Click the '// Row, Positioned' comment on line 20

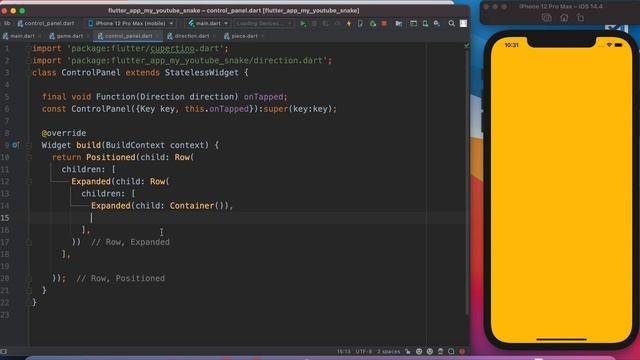120,278
